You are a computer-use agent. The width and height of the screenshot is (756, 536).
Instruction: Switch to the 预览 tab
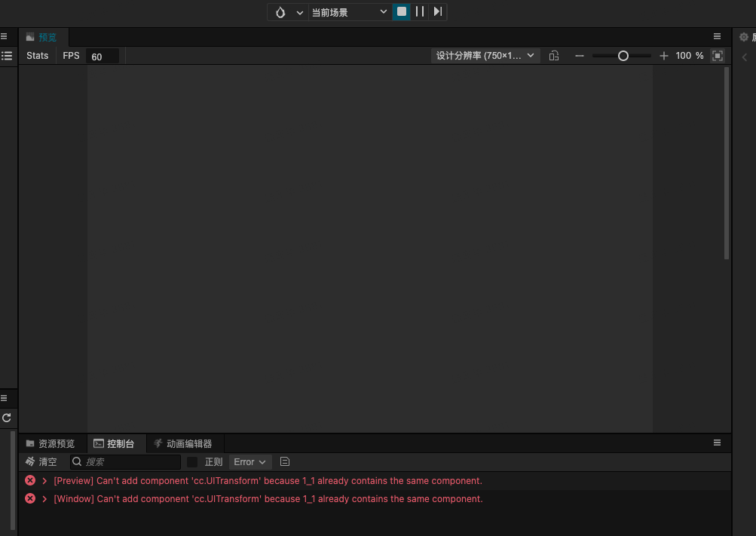pos(43,37)
